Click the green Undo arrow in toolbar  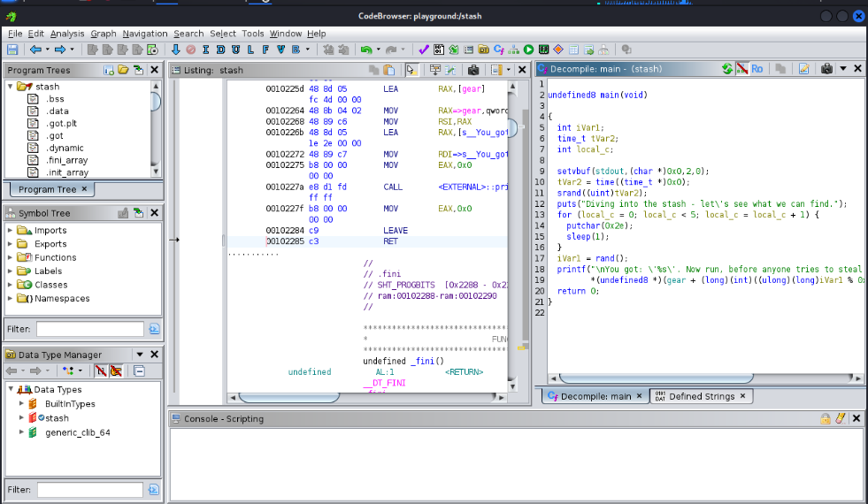(366, 50)
